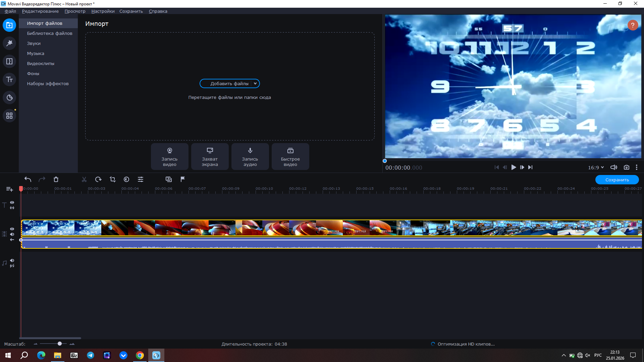Click the flag marker icon
Viewport: 644px width, 362px height.
[183, 179]
